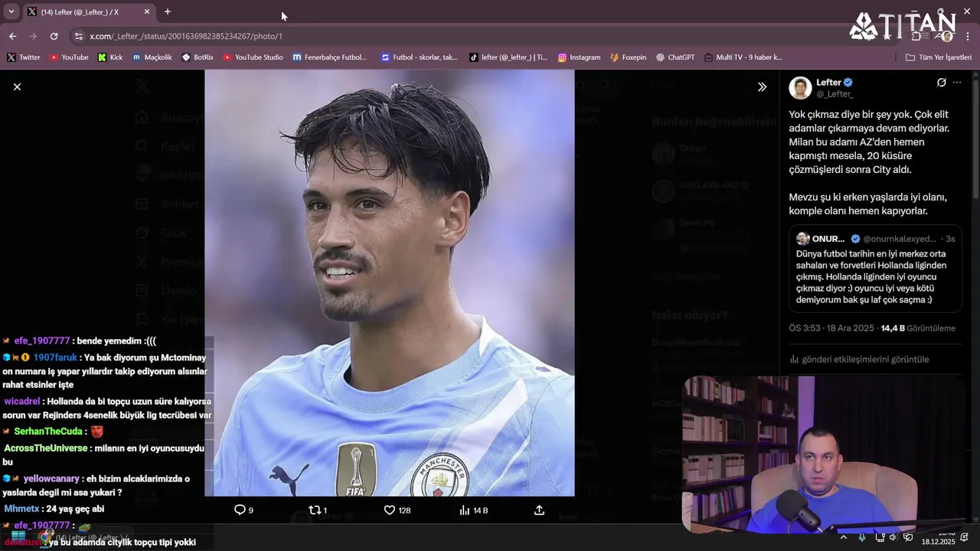Collapse the tweet side panel with double chevron
980x551 pixels.
(x=762, y=87)
